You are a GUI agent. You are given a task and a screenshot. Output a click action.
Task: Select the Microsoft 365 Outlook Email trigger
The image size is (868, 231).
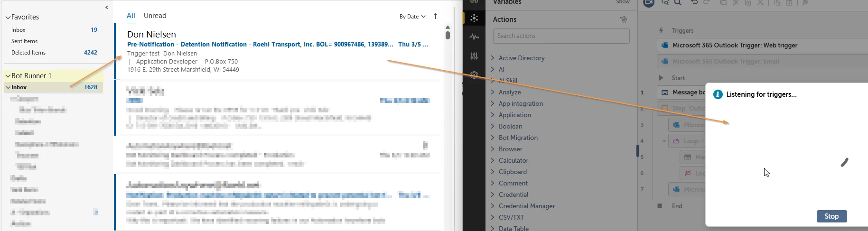click(x=762, y=61)
